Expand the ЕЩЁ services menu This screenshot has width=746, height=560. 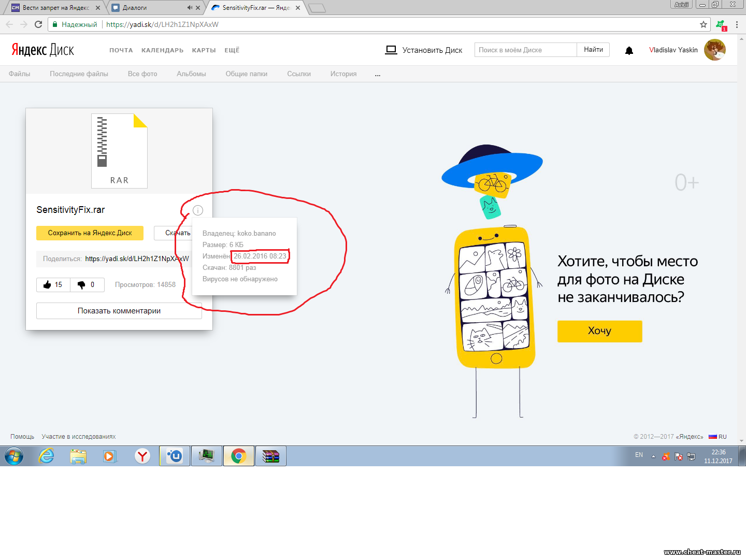click(232, 50)
